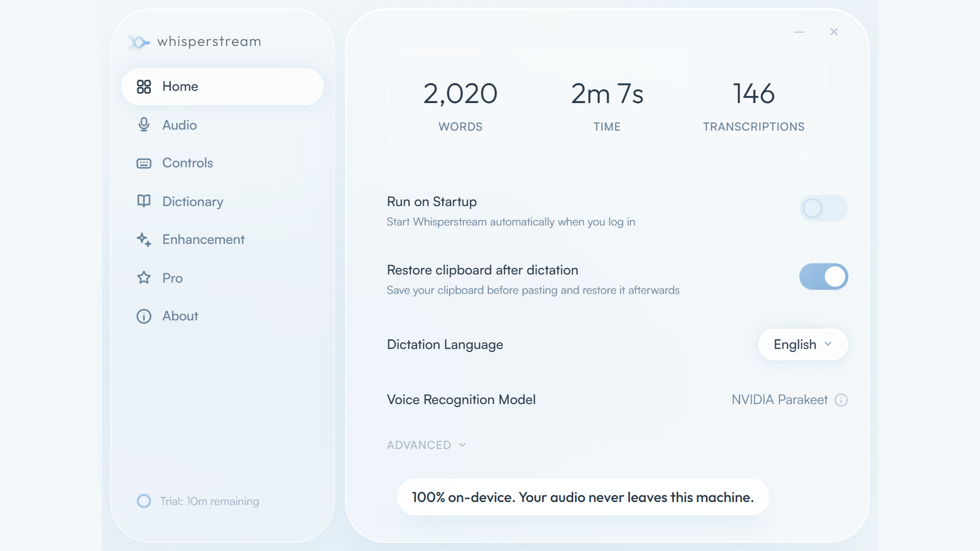The image size is (980, 551).
Task: Open the Controls settings label
Action: 188,163
